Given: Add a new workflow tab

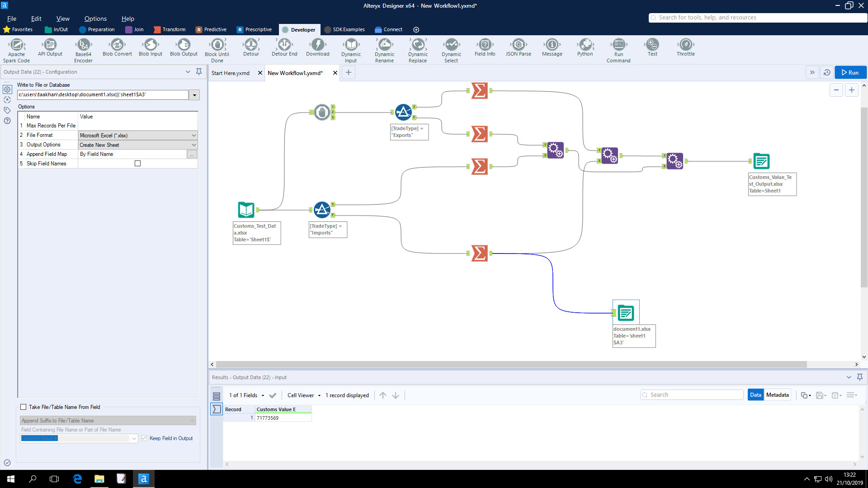Looking at the screenshot, I should (x=349, y=72).
